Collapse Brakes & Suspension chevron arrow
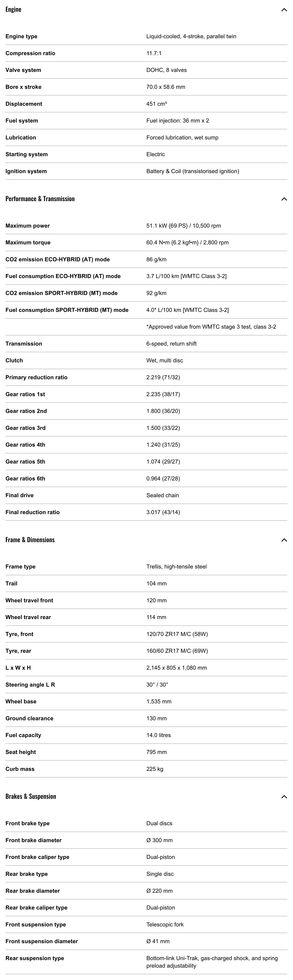 tap(284, 797)
